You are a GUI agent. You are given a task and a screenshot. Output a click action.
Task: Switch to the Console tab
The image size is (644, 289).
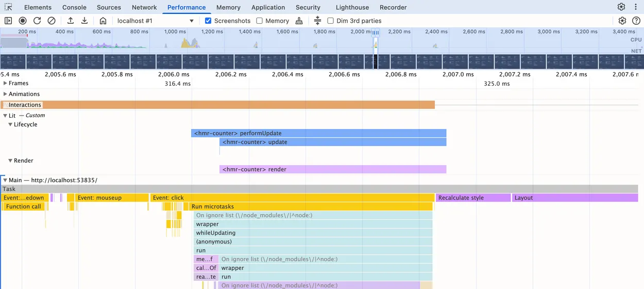[74, 7]
